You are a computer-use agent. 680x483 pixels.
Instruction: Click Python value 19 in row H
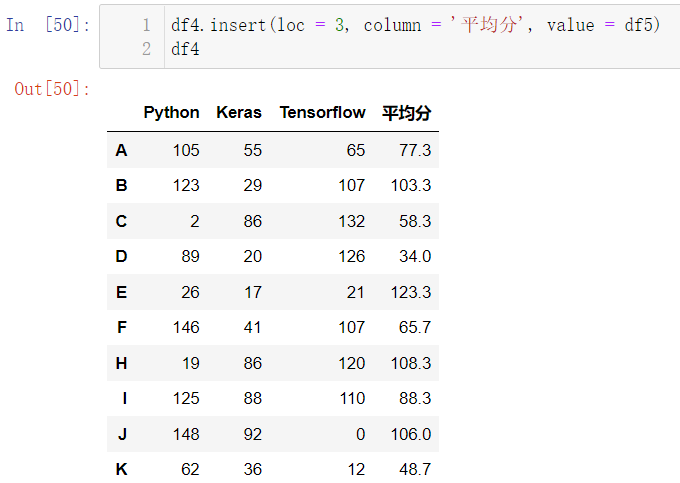190,363
